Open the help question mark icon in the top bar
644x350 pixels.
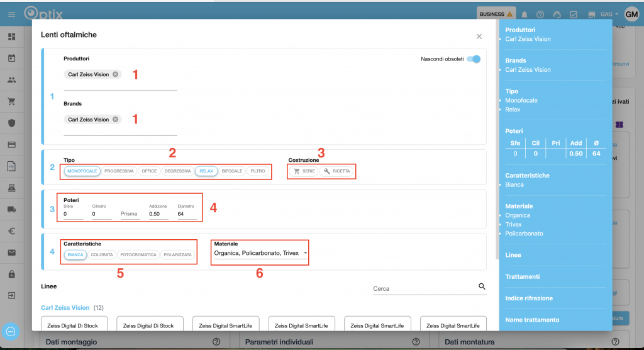pos(540,14)
